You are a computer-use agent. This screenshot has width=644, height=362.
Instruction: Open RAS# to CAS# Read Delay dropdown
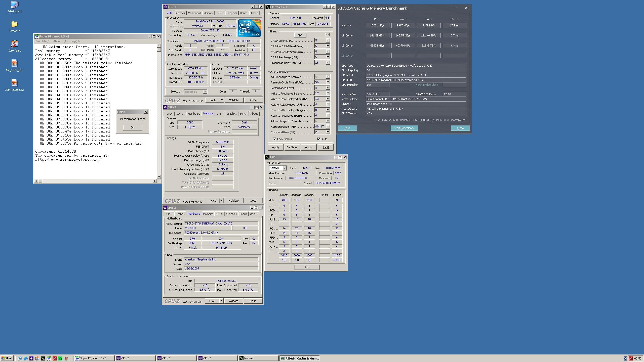coord(328,46)
